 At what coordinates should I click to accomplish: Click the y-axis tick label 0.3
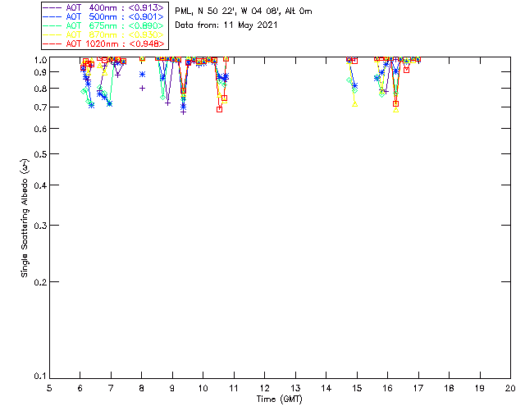click(x=40, y=226)
